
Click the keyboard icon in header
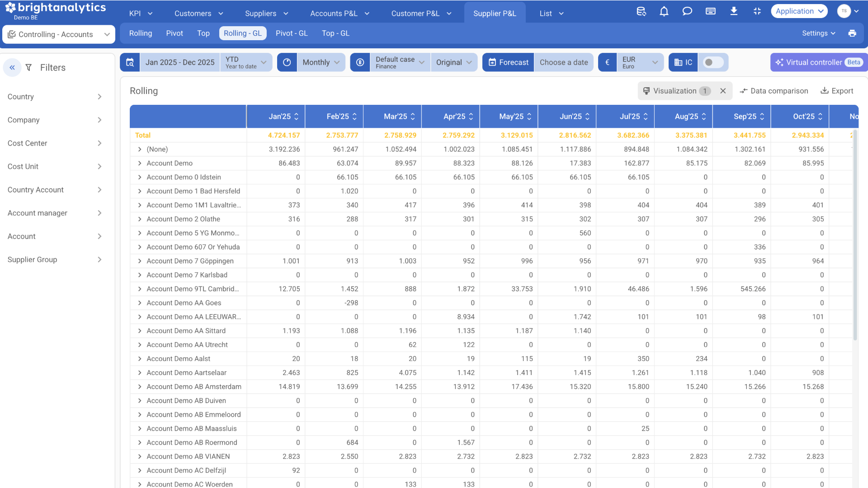710,12
